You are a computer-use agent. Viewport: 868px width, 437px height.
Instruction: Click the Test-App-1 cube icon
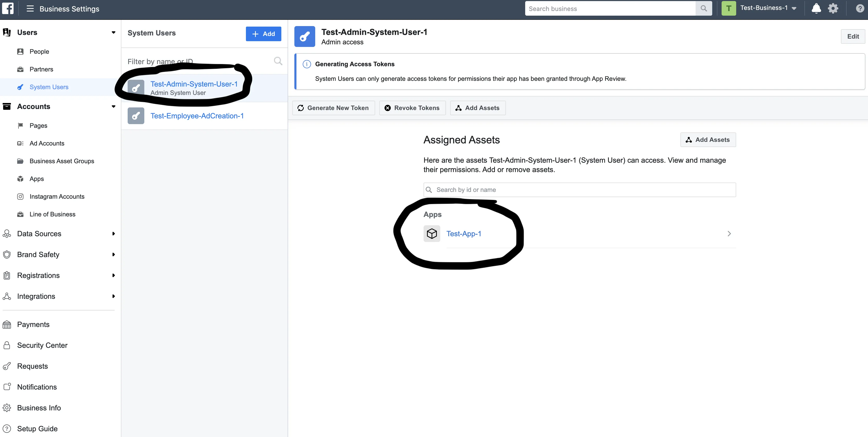point(432,234)
